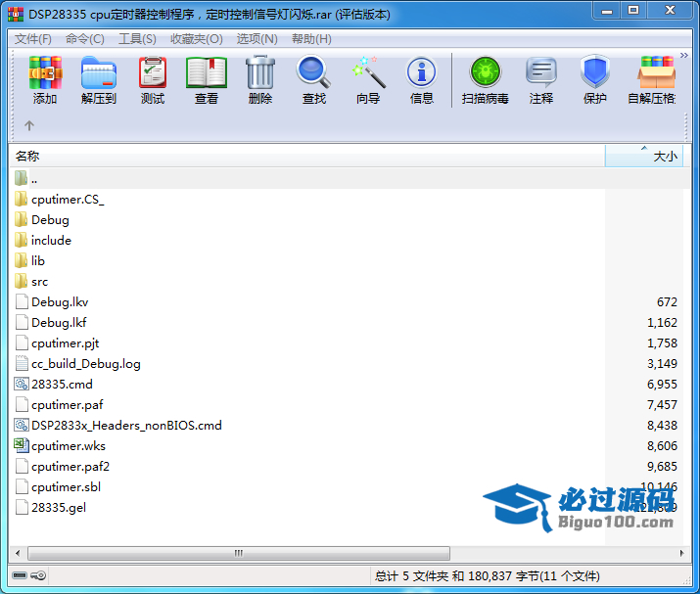Click the horizontal scrollbar thumb
The height and width of the screenshot is (594, 700).
239,553
